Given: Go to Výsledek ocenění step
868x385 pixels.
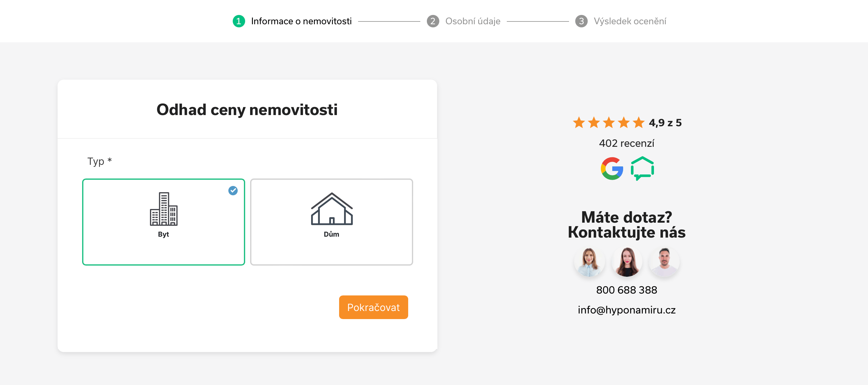Looking at the screenshot, I should pyautogui.click(x=629, y=21).
